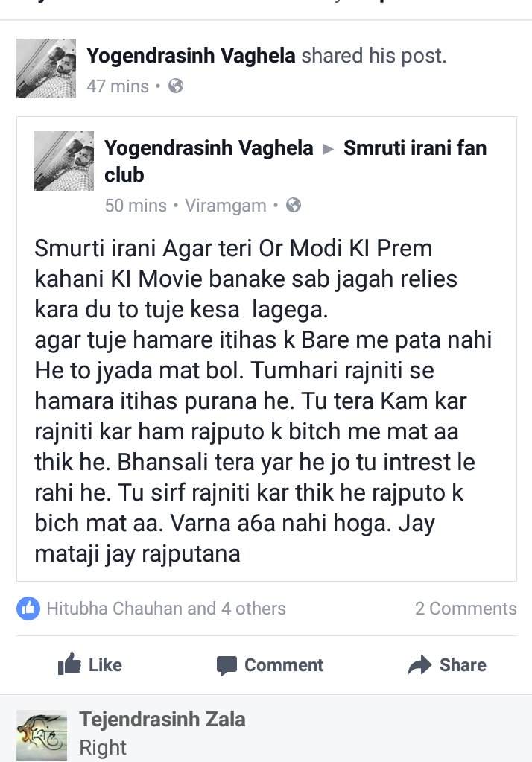Tap the globe icon next to Viramgam
The height and width of the screenshot is (762, 532).
pos(294,205)
